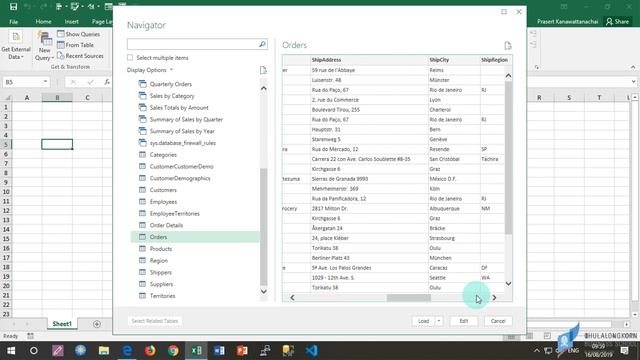This screenshot has width=640, height=360.
Task: Open the Load button dropdown arrow
Action: [x=439, y=321]
